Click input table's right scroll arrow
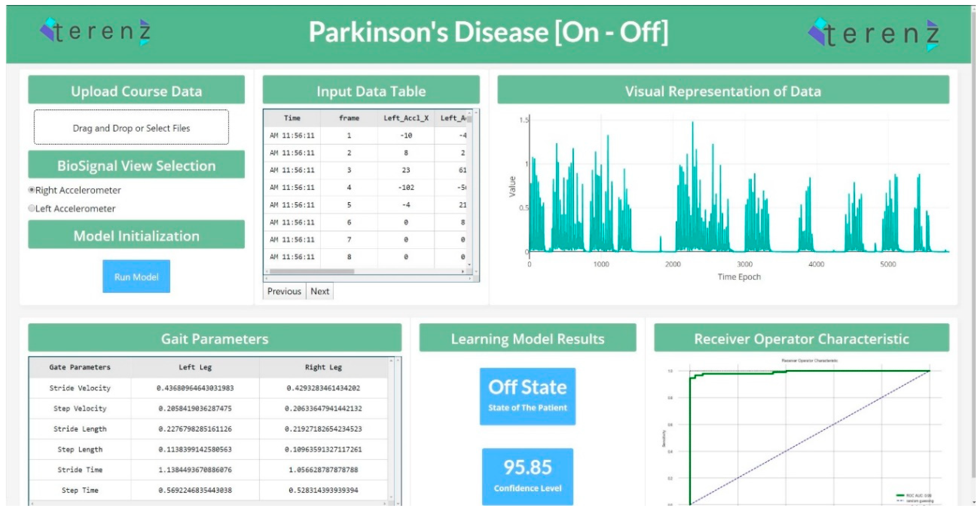The width and height of the screenshot is (980, 516). point(462,271)
